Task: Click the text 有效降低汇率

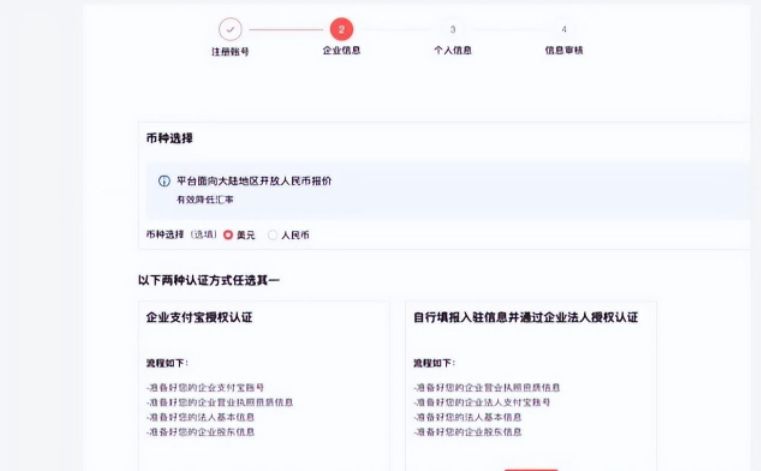Action: coord(205,200)
